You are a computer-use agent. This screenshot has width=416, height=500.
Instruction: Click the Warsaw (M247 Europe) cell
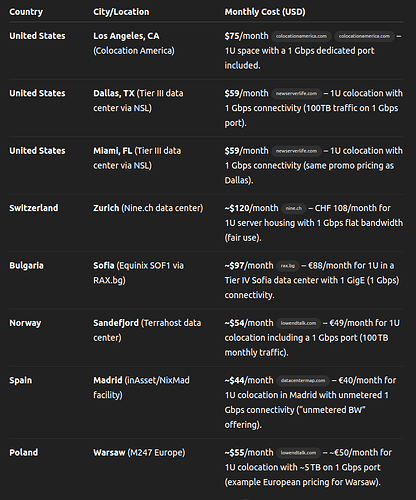(139, 453)
